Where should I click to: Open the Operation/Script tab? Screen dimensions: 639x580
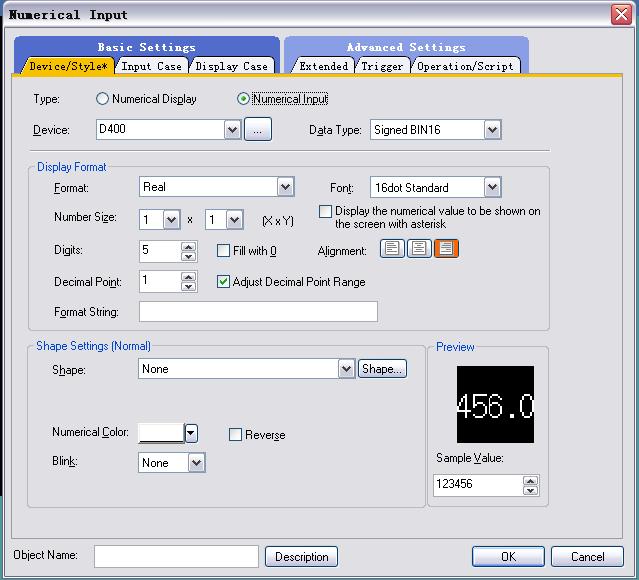point(465,66)
